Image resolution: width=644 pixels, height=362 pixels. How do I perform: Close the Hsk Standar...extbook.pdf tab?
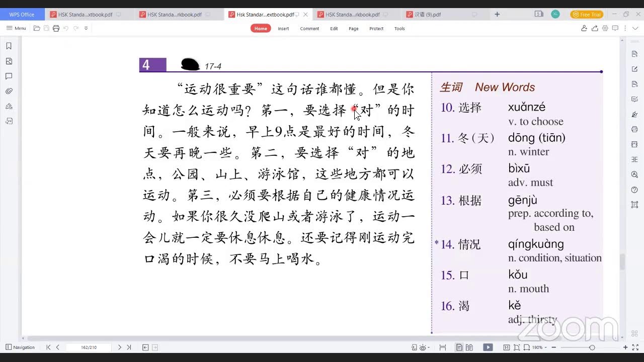pyautogui.click(x=305, y=15)
